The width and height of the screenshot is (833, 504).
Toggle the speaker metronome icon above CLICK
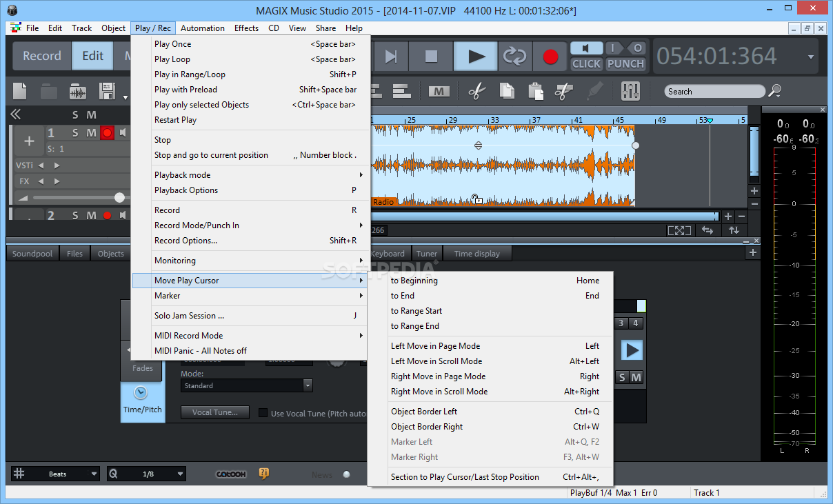(x=587, y=48)
